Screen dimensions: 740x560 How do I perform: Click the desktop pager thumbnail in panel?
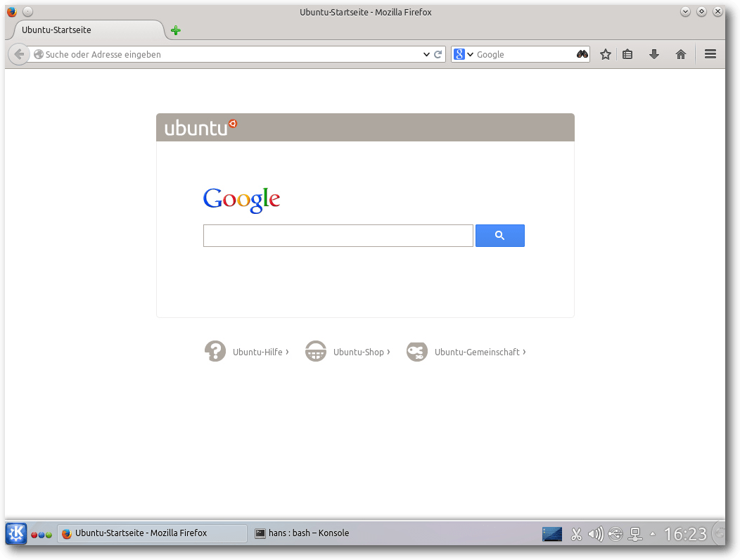(x=551, y=534)
